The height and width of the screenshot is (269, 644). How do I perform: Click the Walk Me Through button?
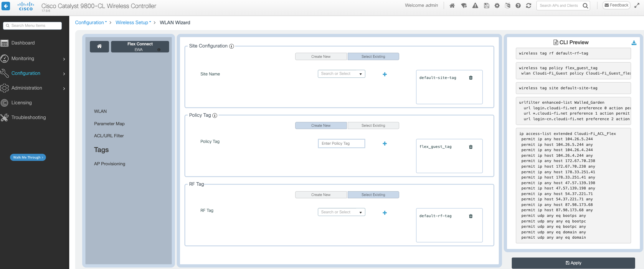(28, 157)
